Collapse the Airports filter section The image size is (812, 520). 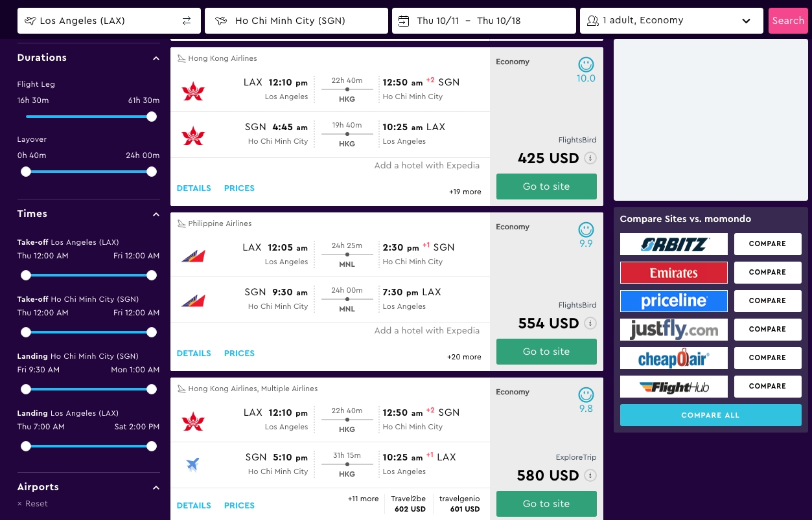[x=156, y=488]
